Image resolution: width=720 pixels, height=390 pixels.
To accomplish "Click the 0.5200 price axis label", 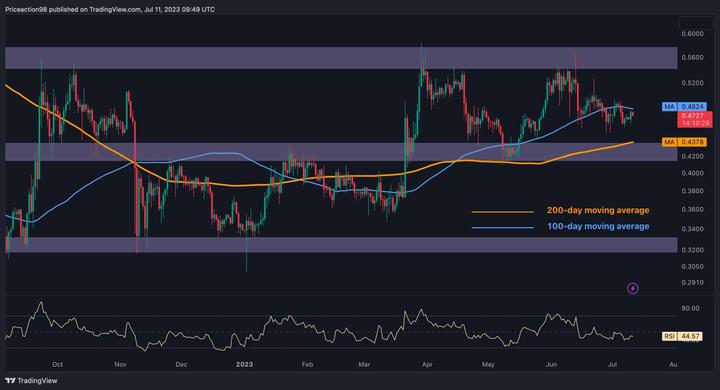I will (692, 83).
